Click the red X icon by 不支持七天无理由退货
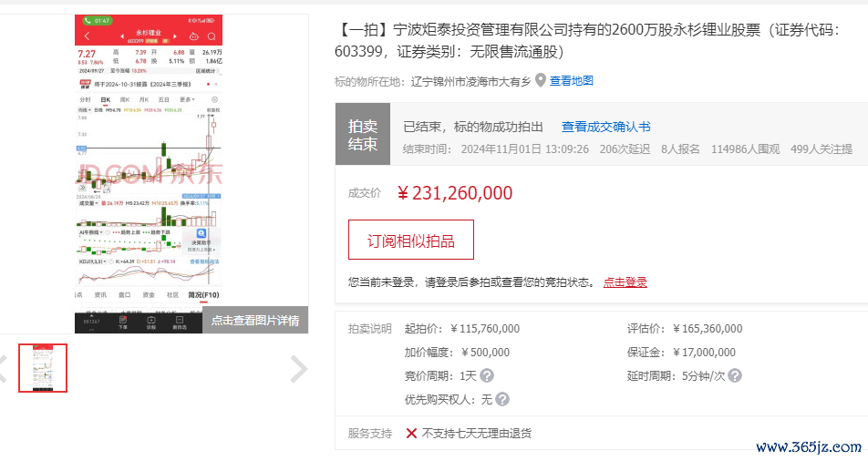 411,434
